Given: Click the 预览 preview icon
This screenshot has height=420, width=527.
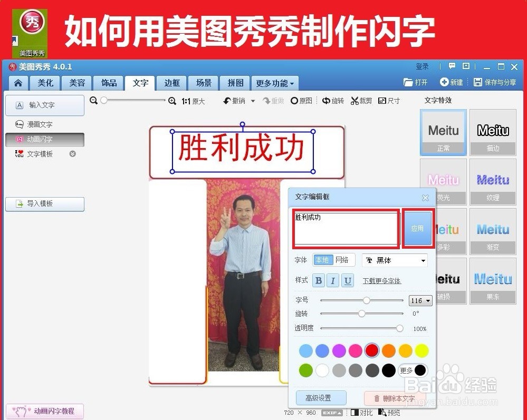Looking at the screenshot, I should (389, 413).
